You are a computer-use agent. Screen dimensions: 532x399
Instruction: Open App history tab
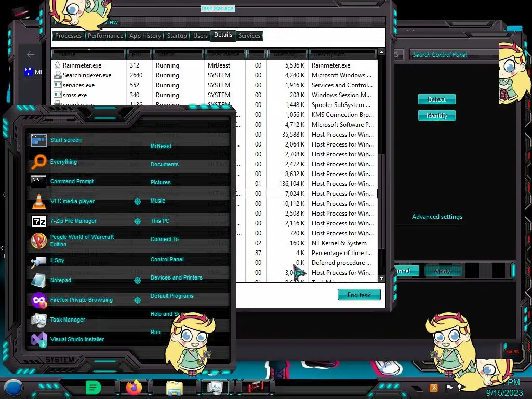(145, 36)
